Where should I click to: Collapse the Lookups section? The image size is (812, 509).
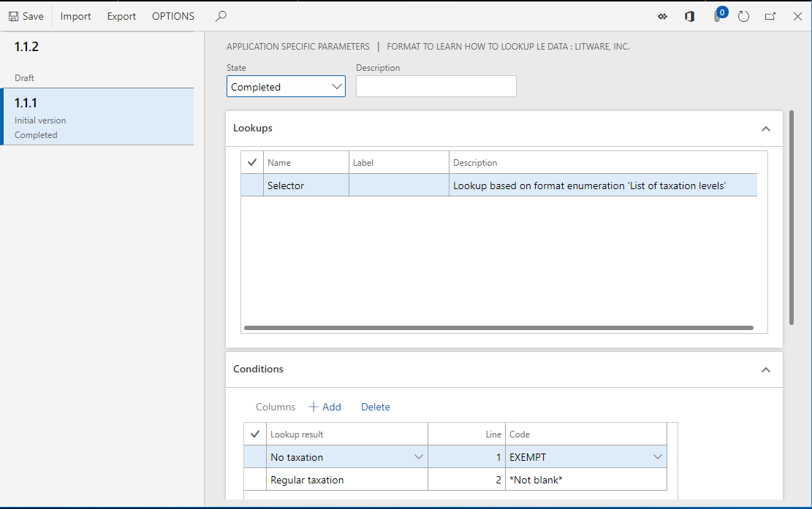pos(766,129)
